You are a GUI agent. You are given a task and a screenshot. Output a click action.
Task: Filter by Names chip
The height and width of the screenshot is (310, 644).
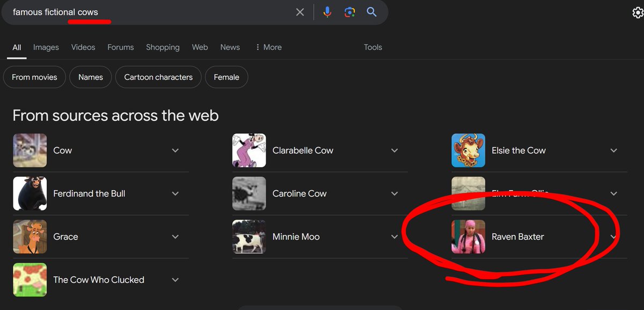point(91,77)
